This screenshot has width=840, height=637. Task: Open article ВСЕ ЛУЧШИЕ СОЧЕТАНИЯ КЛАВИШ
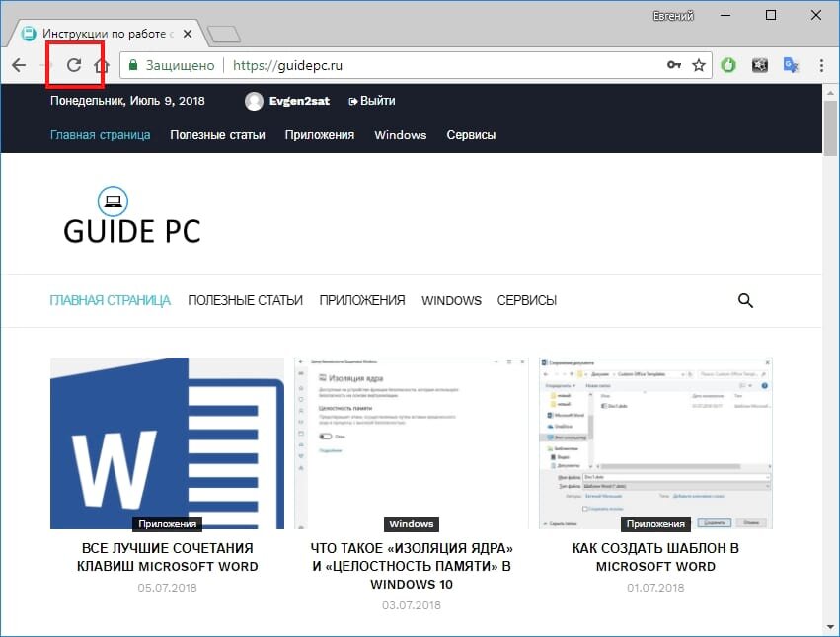pos(167,557)
